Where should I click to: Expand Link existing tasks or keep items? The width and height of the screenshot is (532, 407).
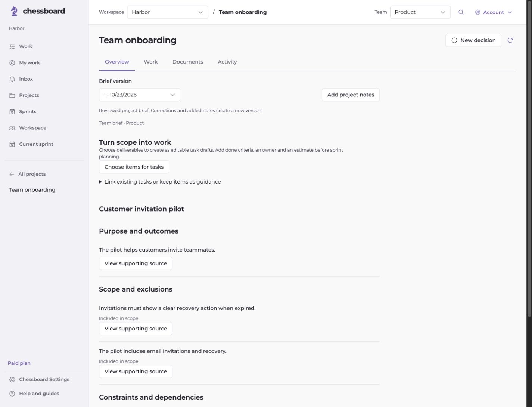pyautogui.click(x=160, y=182)
